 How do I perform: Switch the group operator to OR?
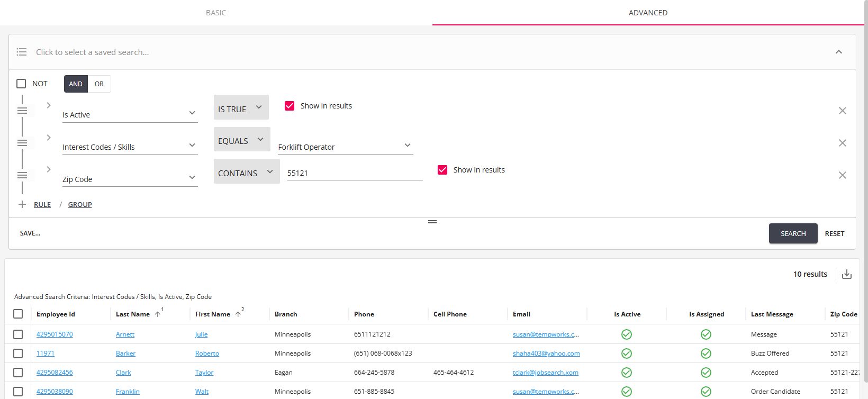[99, 84]
